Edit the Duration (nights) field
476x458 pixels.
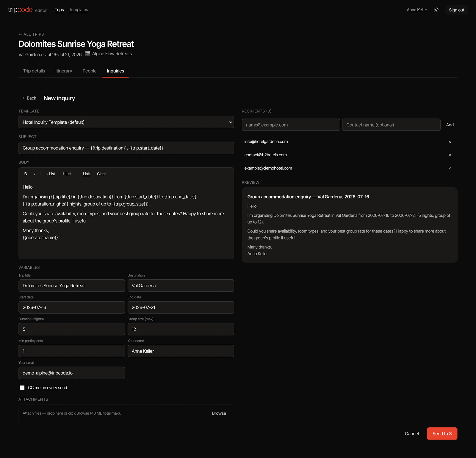click(72, 329)
